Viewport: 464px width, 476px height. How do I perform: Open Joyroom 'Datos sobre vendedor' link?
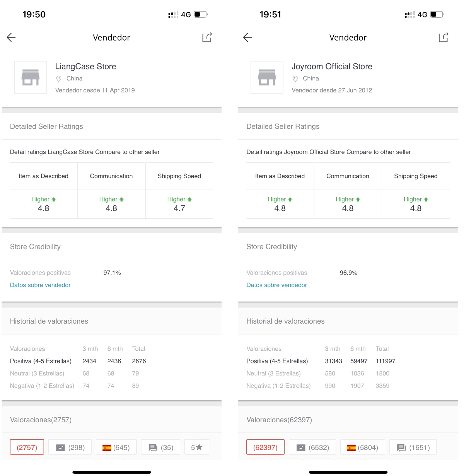coord(276,285)
